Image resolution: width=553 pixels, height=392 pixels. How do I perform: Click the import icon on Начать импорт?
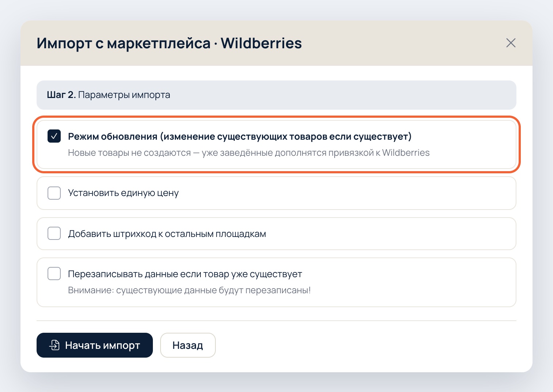54,345
